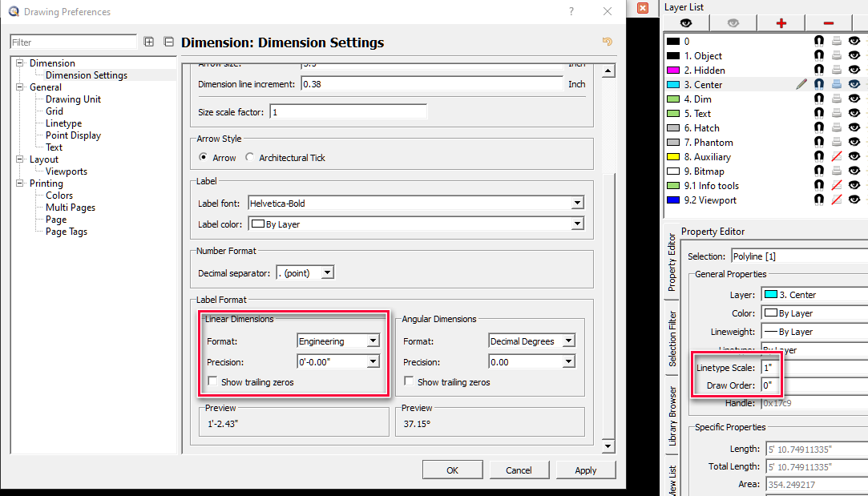
Task: Remove layer using the red minus icon
Action: (x=828, y=23)
